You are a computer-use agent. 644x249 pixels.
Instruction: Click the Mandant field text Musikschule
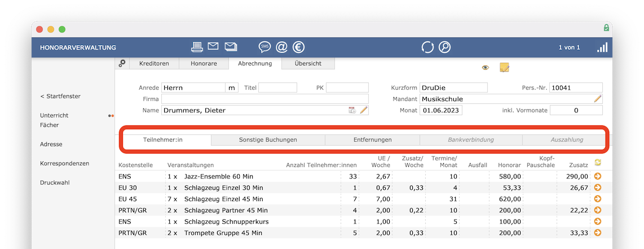[442, 99]
